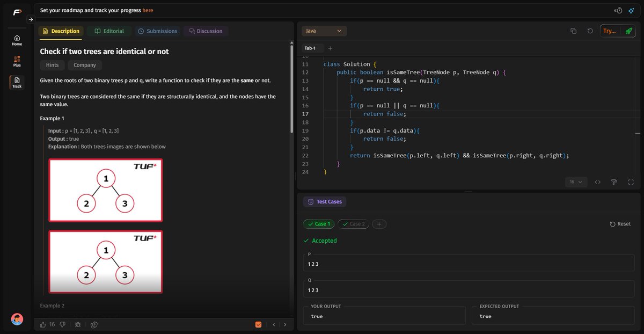Show Hints for the problem
This screenshot has height=334, width=644.
click(52, 65)
